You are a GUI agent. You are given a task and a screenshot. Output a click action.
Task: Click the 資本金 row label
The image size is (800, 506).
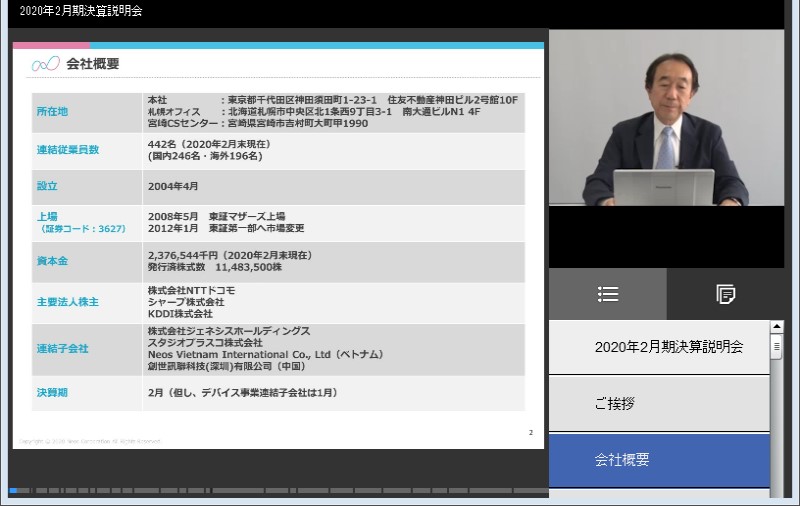(x=52, y=261)
